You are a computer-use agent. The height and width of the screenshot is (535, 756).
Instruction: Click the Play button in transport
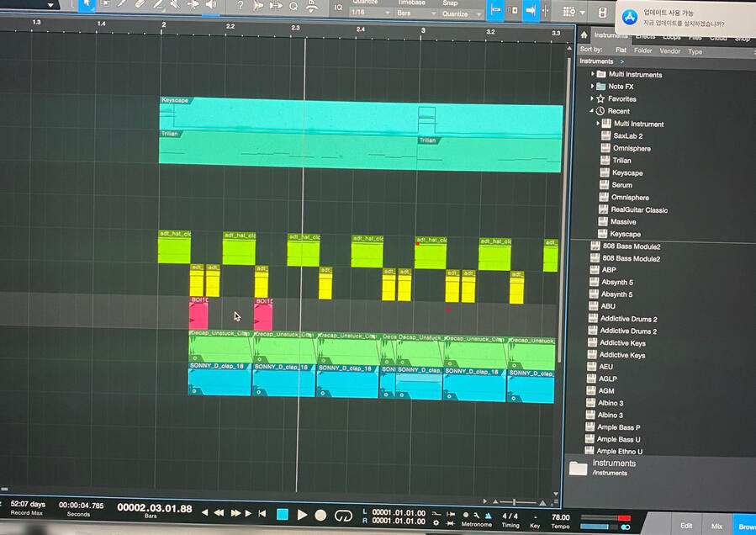point(302,514)
